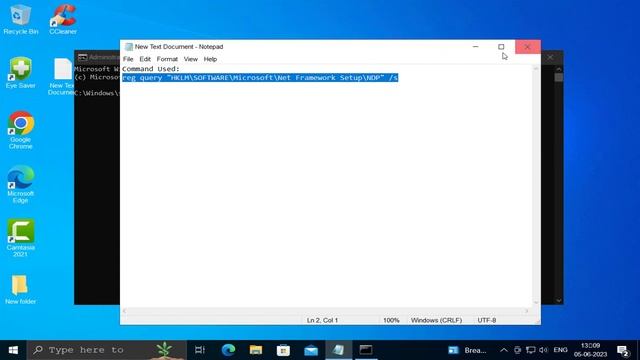Click the Command Prompt scrollbar thumb

pos(559,78)
